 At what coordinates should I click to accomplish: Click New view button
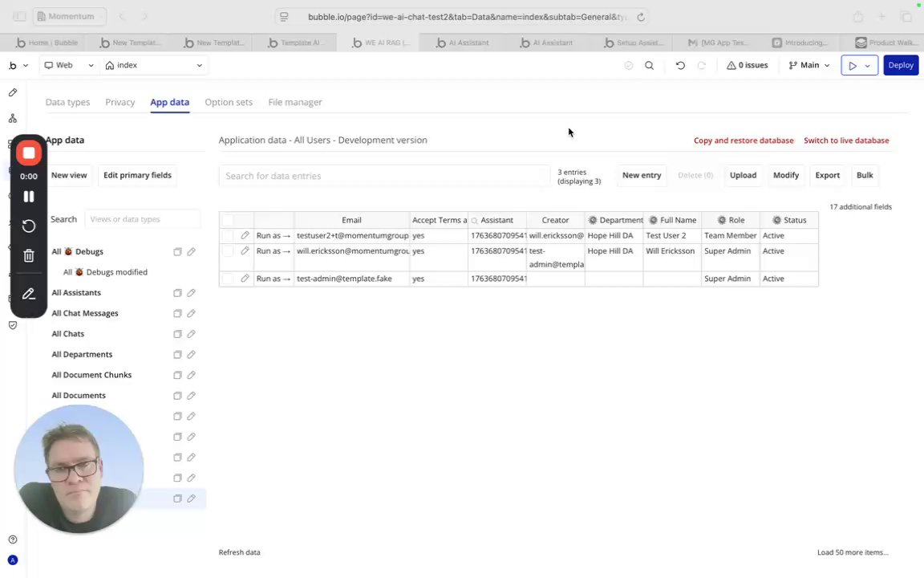click(69, 175)
